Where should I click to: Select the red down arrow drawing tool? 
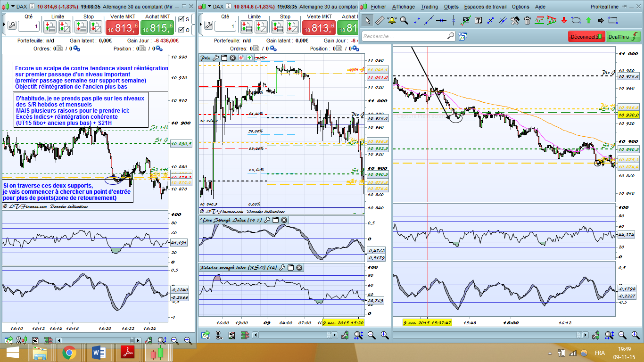(564, 20)
